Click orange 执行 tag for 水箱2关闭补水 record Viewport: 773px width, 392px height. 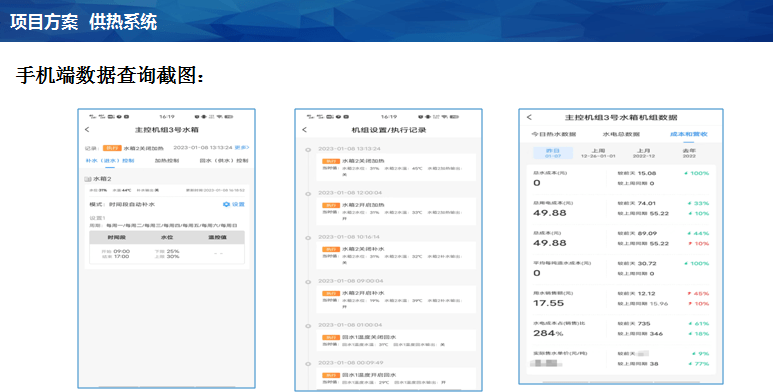[x=331, y=249]
